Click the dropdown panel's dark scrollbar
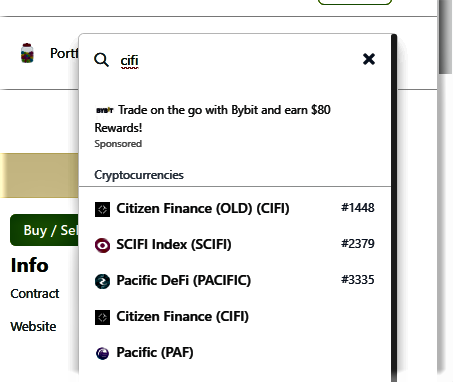Viewport: 453px width, 382px height. click(394, 208)
